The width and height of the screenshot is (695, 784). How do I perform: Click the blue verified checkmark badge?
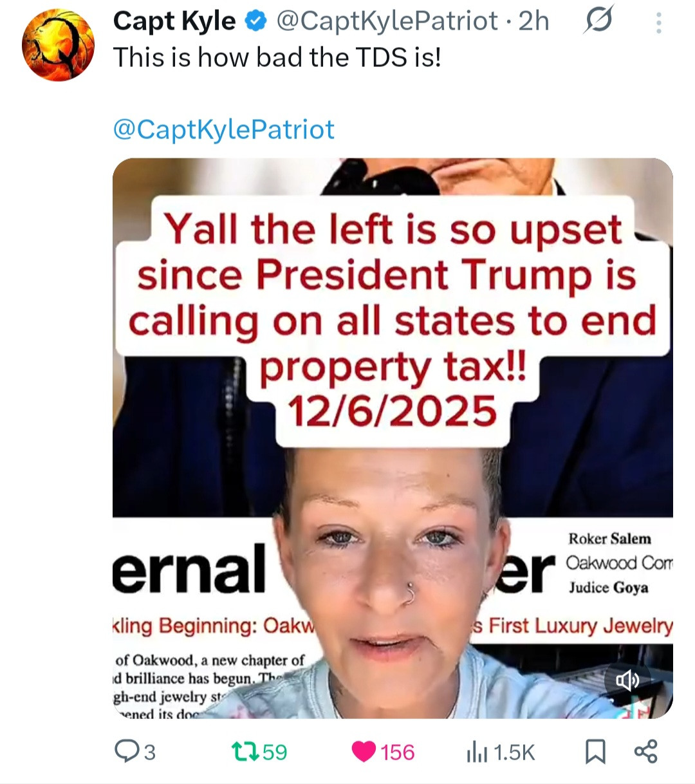[255, 22]
